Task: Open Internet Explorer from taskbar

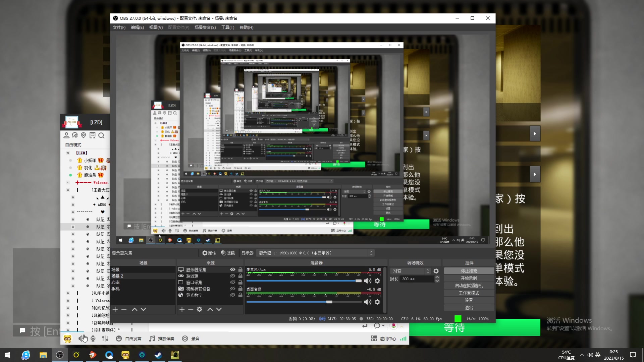Action: pos(26,355)
